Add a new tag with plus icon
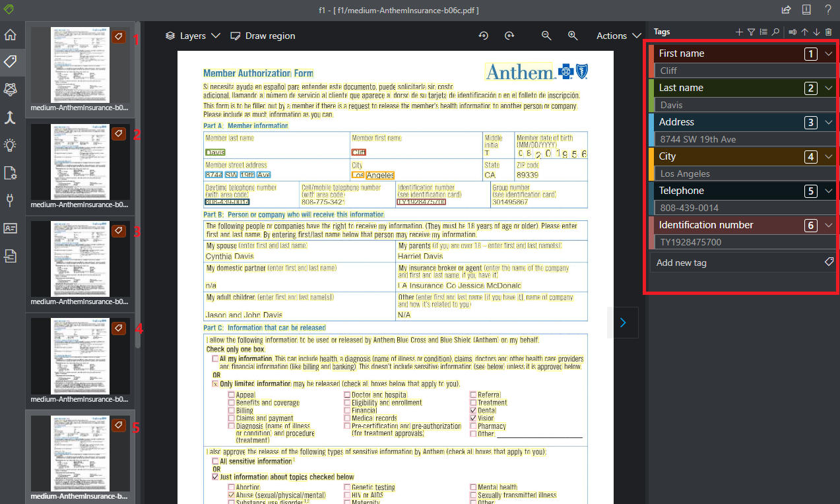840x504 pixels. tap(740, 32)
